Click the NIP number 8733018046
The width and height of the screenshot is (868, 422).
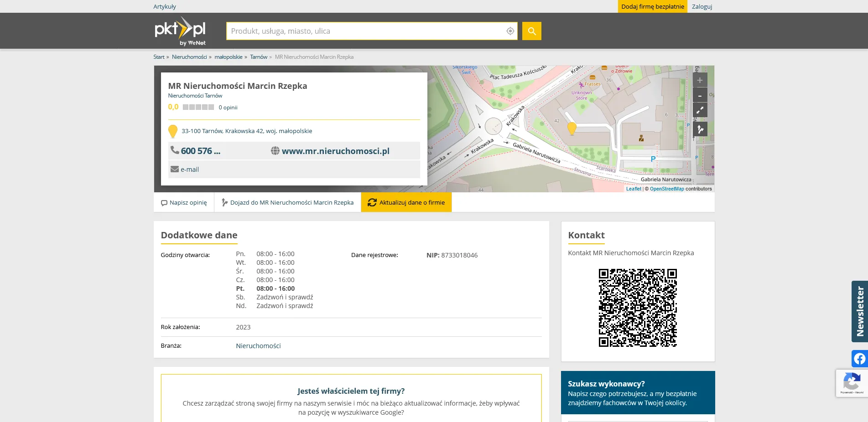(x=459, y=255)
